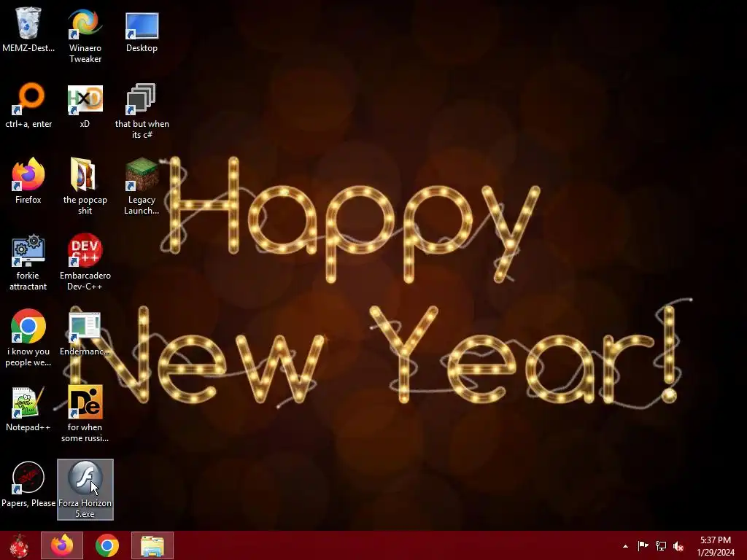Click the 'Papers, Please' label text
Screen dimensions: 747x560
click(28, 503)
